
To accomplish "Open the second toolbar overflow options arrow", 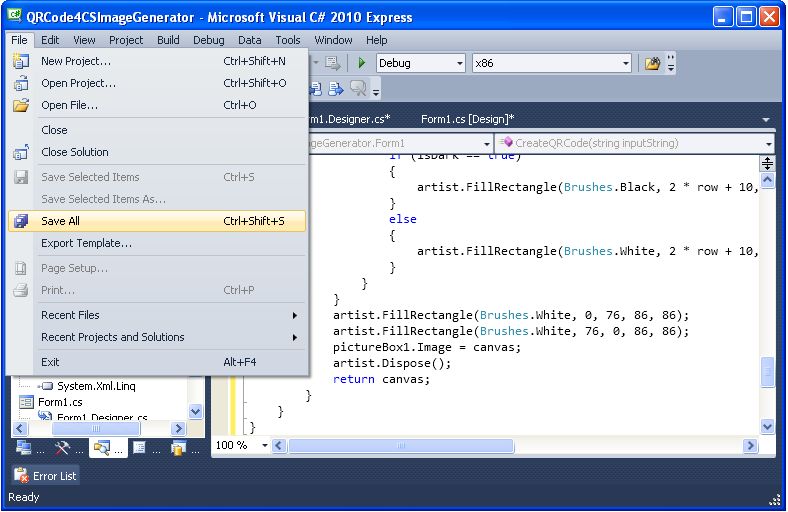I will click(376, 90).
